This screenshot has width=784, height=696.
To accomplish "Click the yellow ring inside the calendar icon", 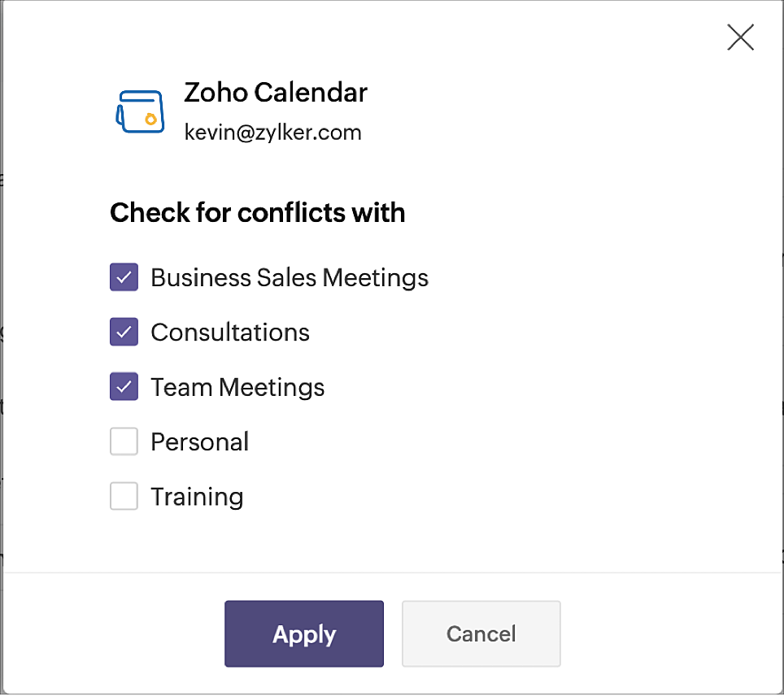I will click(x=150, y=120).
